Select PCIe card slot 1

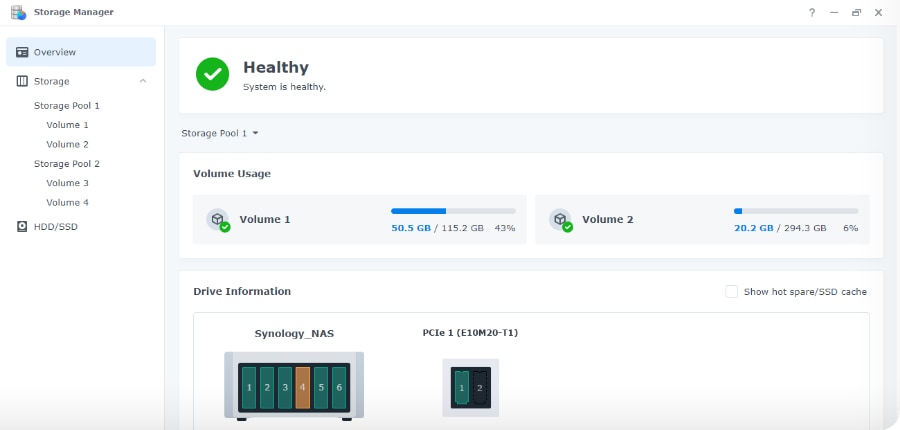coord(462,387)
